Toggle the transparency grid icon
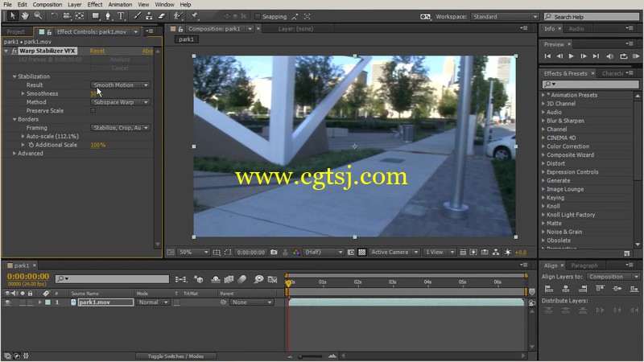This screenshot has height=362, width=644. (361, 252)
